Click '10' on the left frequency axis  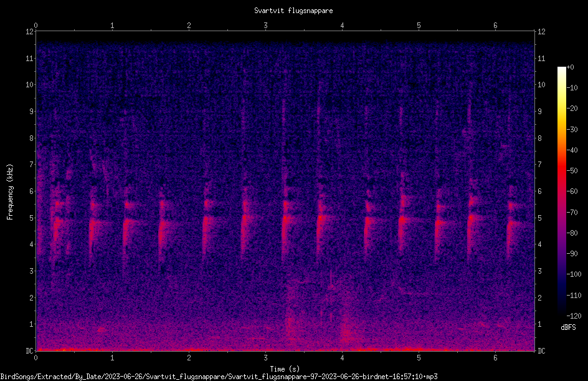click(x=30, y=85)
